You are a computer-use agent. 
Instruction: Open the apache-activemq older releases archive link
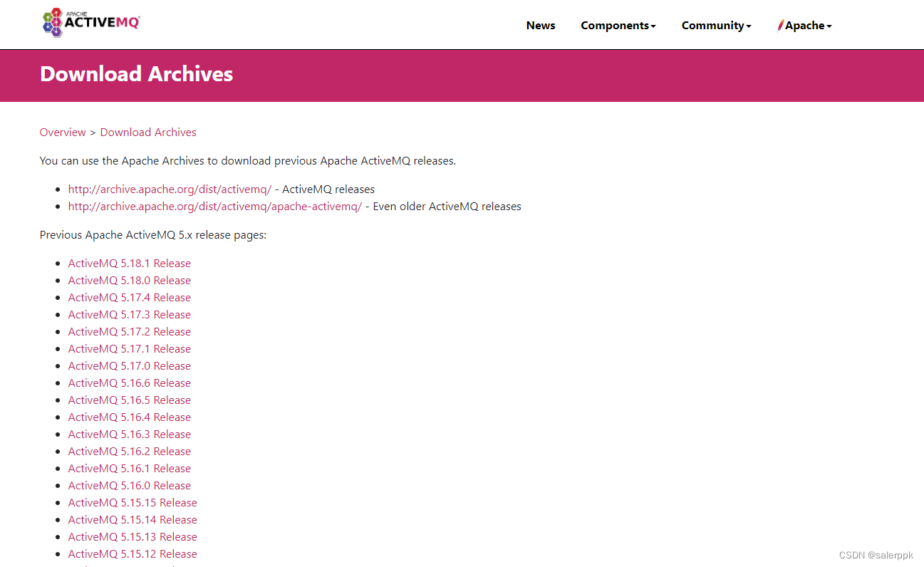click(x=214, y=206)
